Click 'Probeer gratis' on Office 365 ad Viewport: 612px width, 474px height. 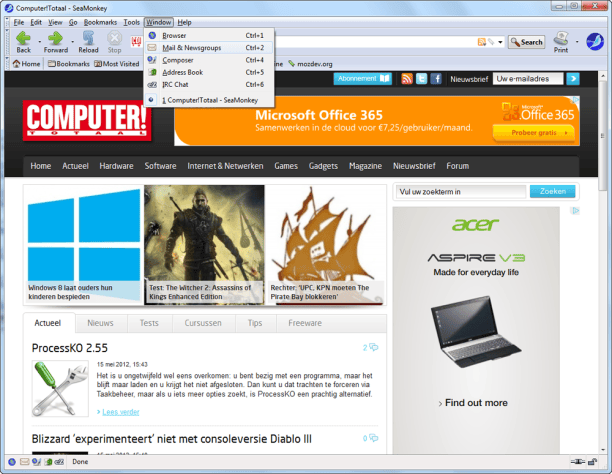tap(534, 133)
